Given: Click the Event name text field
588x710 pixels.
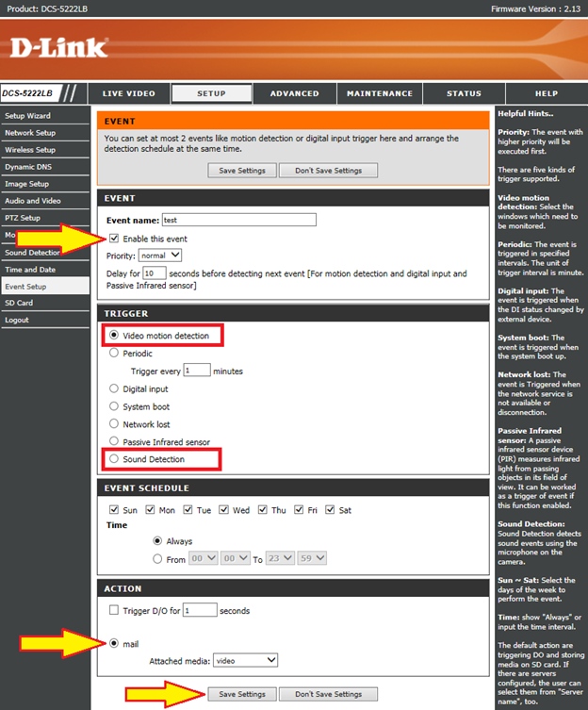Looking at the screenshot, I should pyautogui.click(x=237, y=220).
